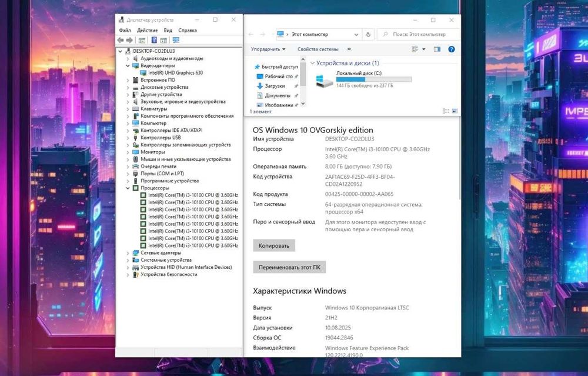Open the Действие menu in Device Manager
This screenshot has height=376, width=588.
coord(148,31)
